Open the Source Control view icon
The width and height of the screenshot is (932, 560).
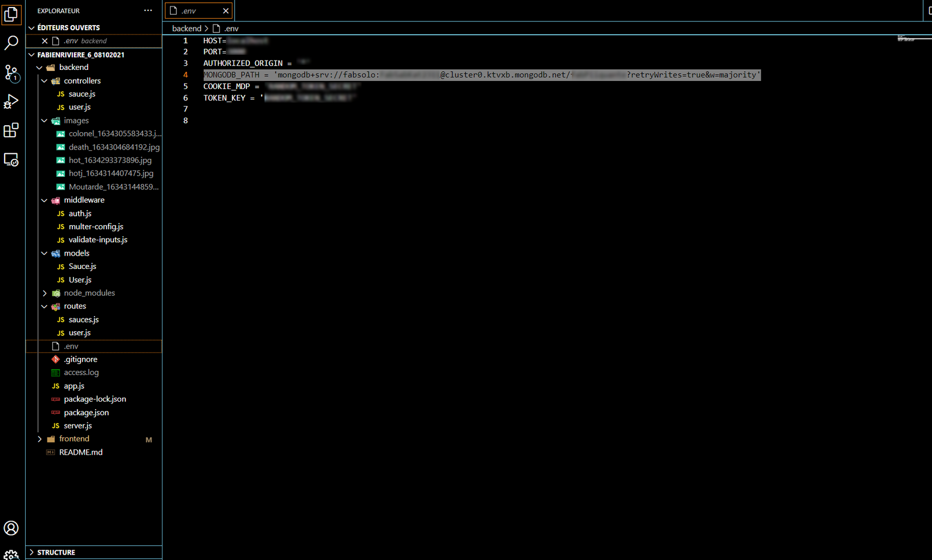11,72
